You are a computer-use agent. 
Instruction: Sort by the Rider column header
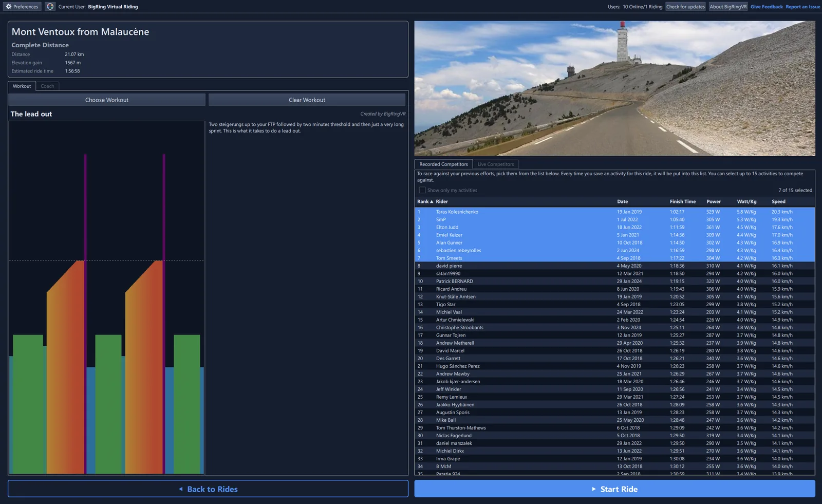pos(442,202)
